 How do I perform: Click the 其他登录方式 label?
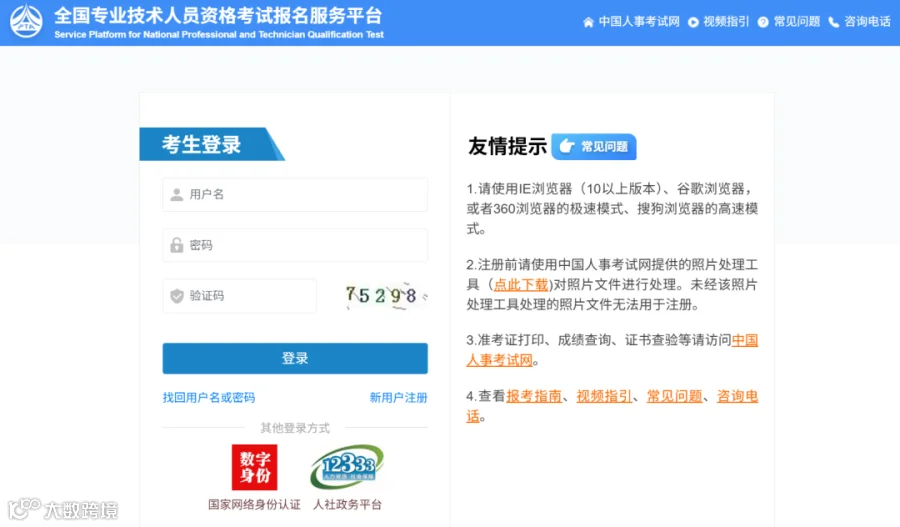295,428
